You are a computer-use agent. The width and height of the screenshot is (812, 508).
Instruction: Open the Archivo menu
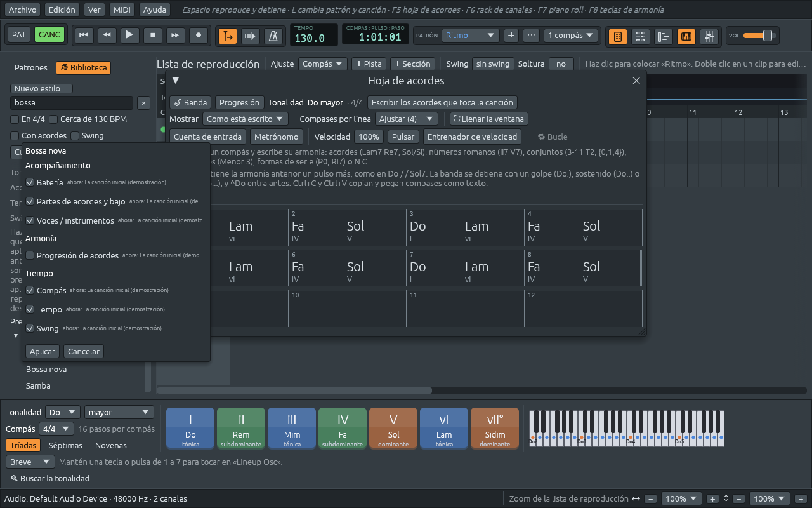(22, 10)
